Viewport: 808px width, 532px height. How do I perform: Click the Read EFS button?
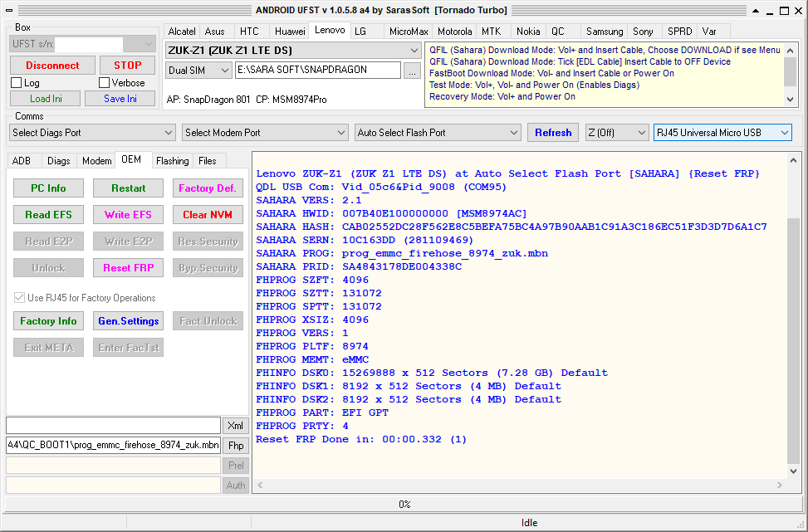coord(48,215)
